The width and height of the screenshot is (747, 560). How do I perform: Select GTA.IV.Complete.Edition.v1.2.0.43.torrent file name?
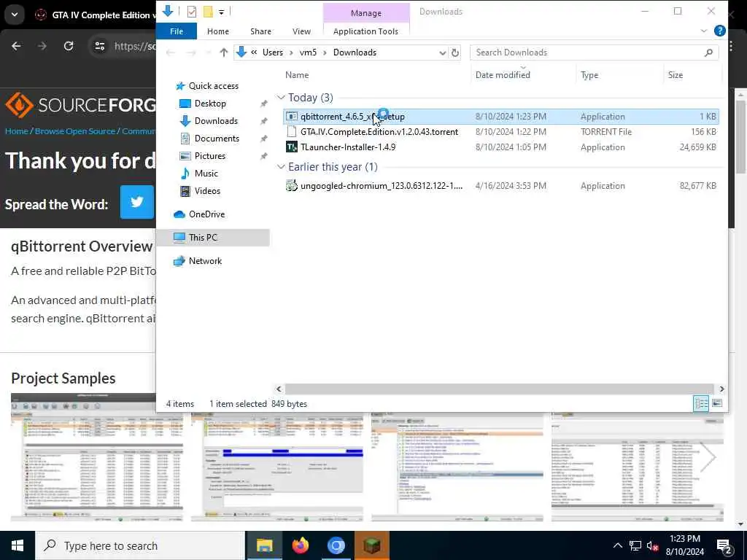coord(379,131)
